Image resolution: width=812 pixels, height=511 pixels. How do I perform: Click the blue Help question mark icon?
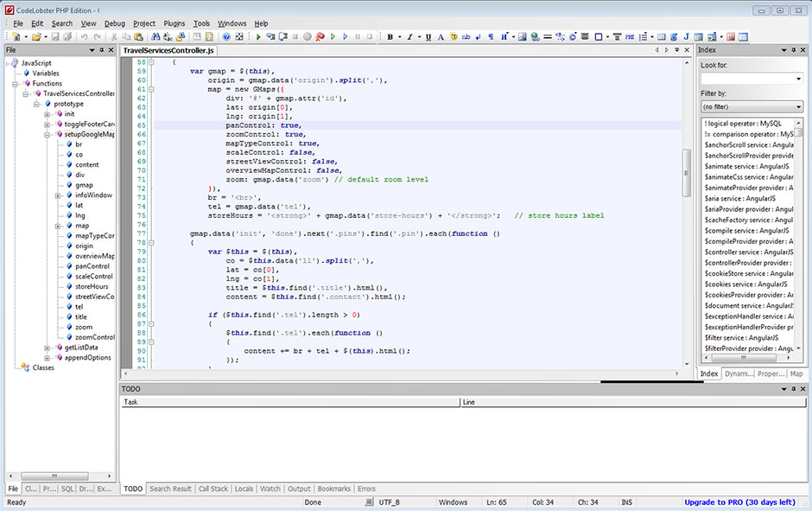click(226, 37)
